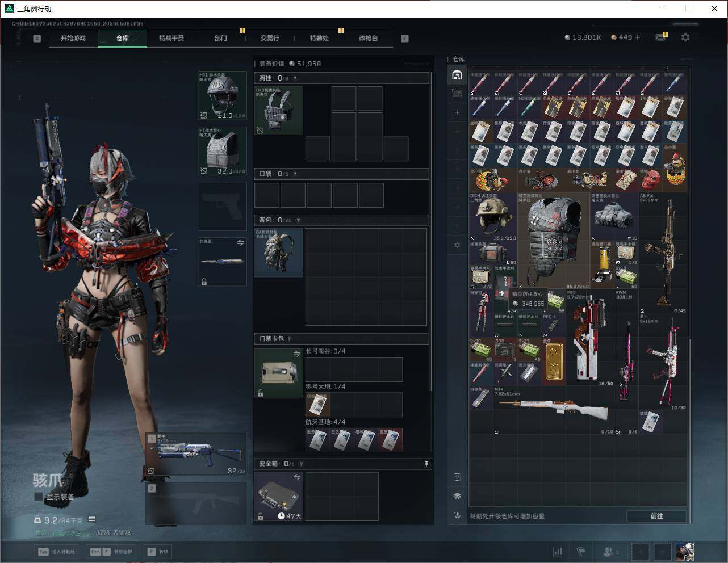Screen dimensions: 728x563
Task: Open warehouse sidebar settings gear
Action: coord(457,245)
